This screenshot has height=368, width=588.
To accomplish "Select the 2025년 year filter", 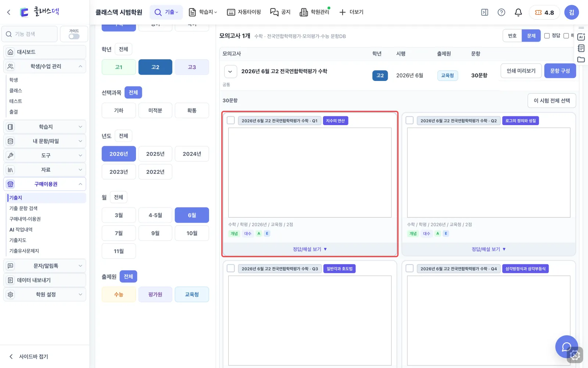I will pos(155,154).
